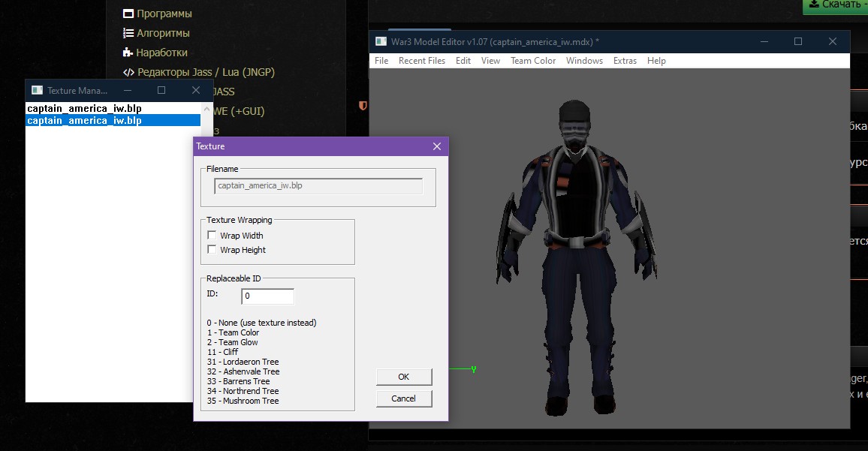Maximize the War3 Model Editor window
868x451 pixels.
(798, 41)
